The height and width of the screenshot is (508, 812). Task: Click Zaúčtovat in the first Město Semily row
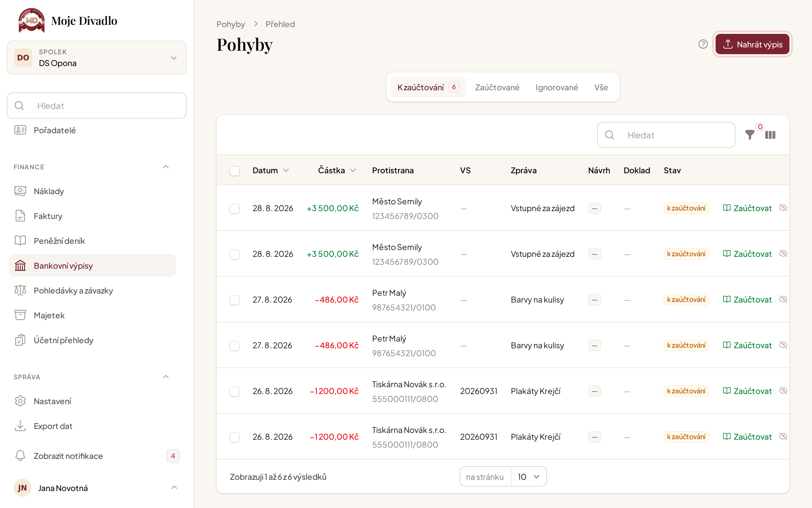click(747, 208)
